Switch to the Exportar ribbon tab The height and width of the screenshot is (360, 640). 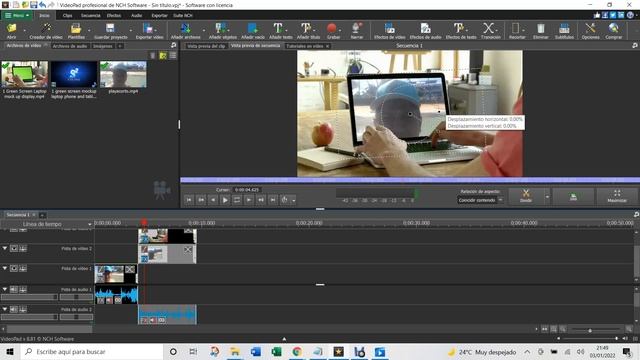pyautogui.click(x=159, y=16)
